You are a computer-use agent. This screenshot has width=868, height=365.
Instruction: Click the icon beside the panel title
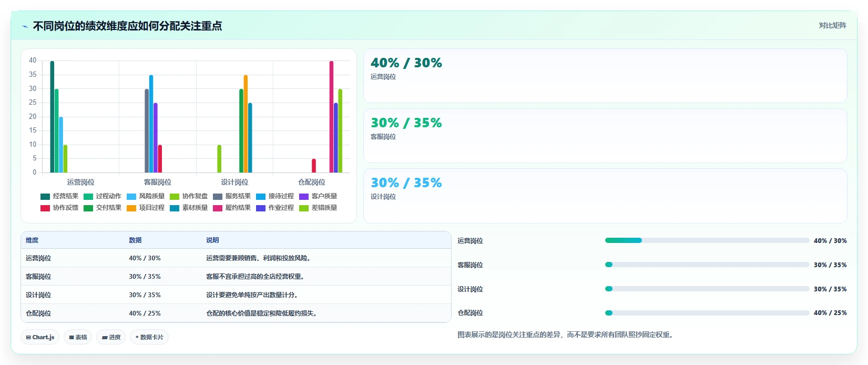coord(25,26)
